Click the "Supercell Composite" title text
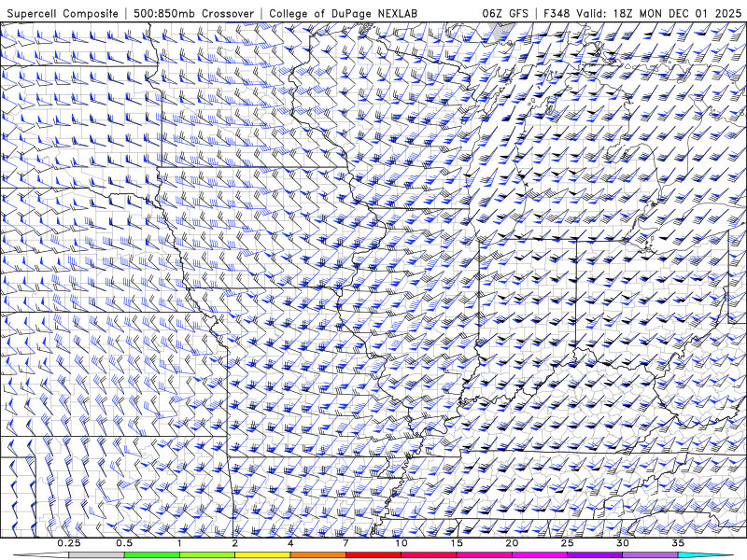 (x=63, y=13)
